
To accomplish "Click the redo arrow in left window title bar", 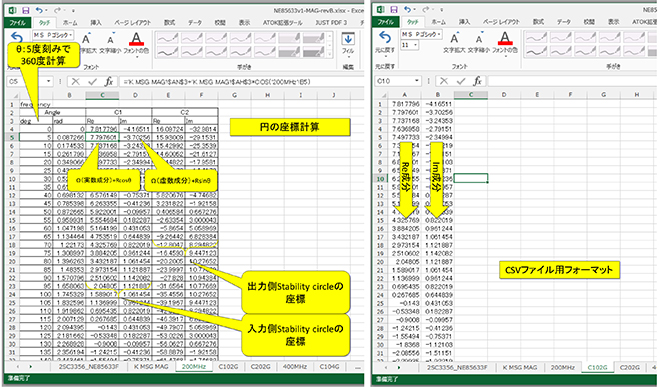I will click(x=57, y=9).
